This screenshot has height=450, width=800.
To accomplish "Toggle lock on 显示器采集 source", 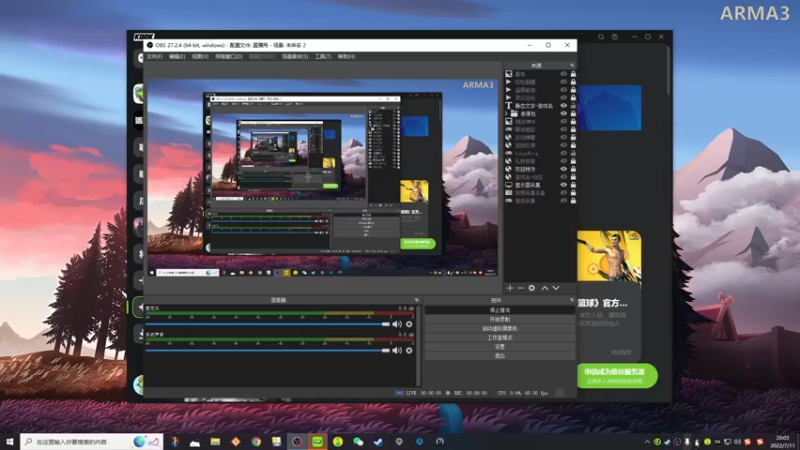I will click(573, 185).
